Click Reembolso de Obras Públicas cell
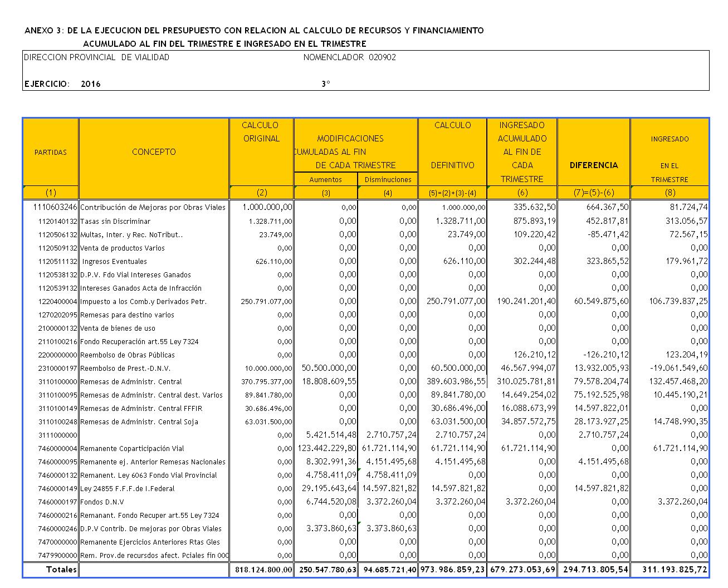The image size is (728, 588). point(128,355)
